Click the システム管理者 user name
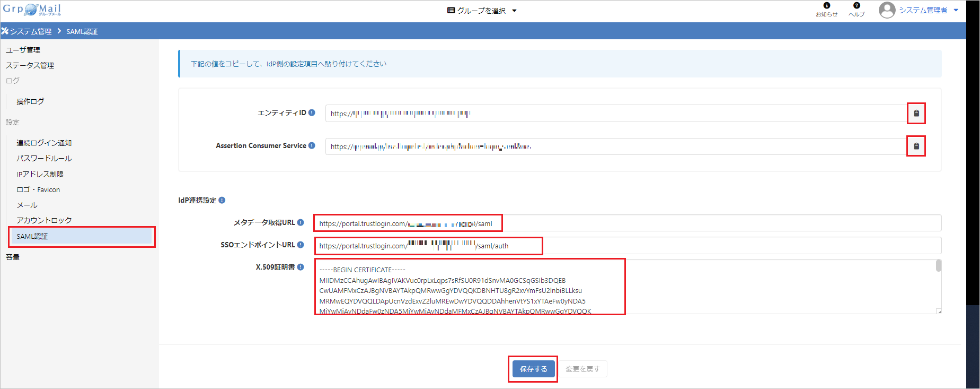 tap(923, 10)
